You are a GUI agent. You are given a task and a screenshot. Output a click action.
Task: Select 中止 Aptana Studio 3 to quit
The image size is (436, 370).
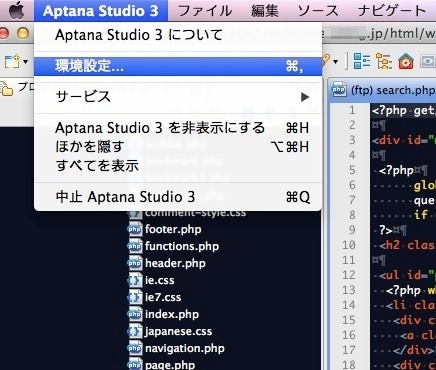[178, 197]
